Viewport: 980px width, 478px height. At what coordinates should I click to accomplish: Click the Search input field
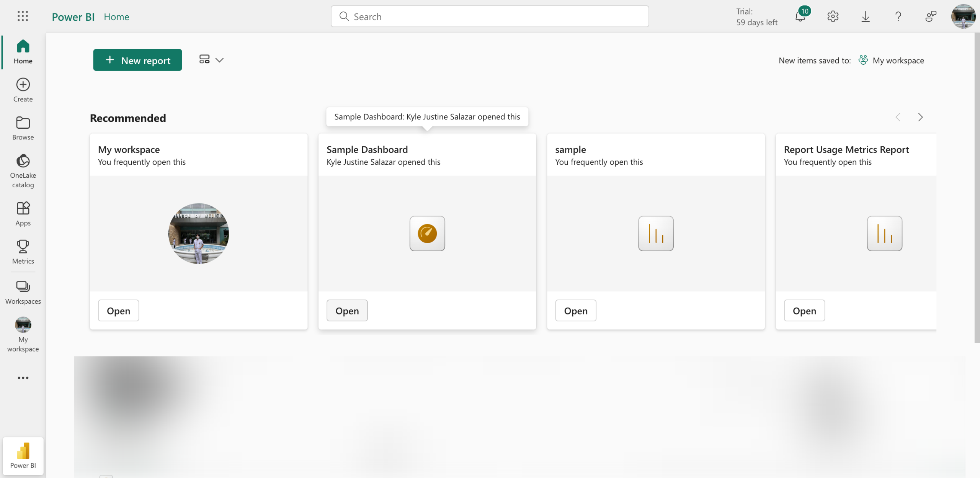490,16
